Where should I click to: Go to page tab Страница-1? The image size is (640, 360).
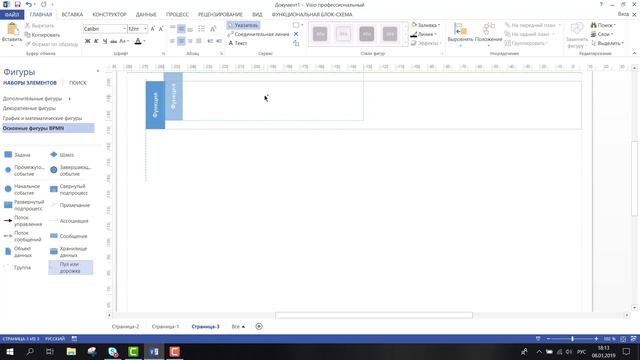point(165,327)
